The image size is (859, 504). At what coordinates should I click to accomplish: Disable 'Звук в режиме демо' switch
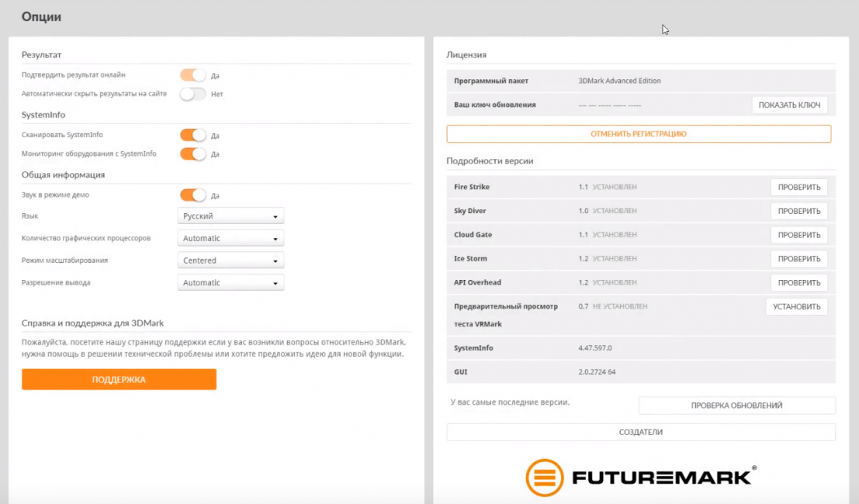[x=193, y=195]
